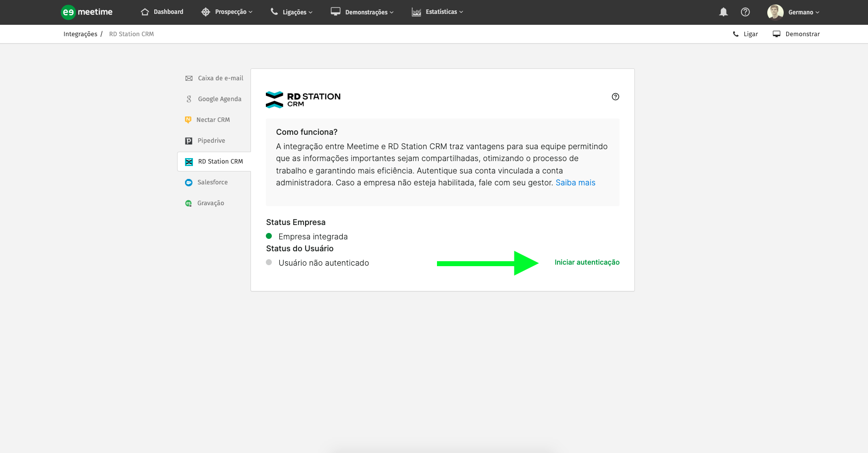The height and width of the screenshot is (453, 868).
Task: Click the Demonstrar monitor icon
Action: click(x=777, y=34)
